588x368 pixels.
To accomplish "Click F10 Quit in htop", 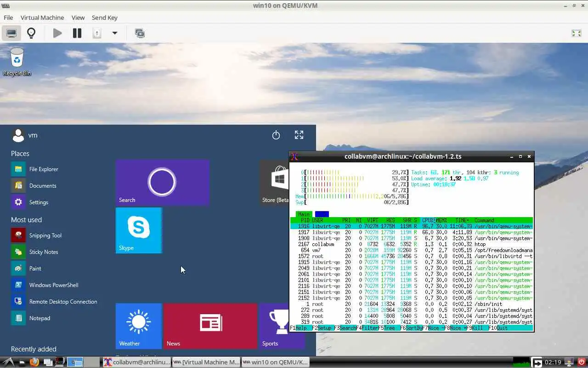I will (x=498, y=328).
